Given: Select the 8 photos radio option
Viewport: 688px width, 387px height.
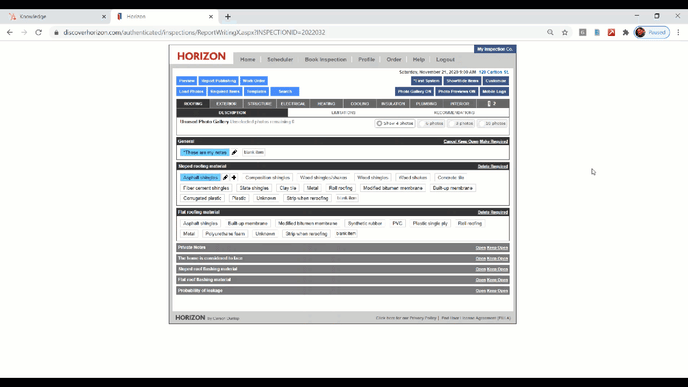Looking at the screenshot, I should click(461, 124).
